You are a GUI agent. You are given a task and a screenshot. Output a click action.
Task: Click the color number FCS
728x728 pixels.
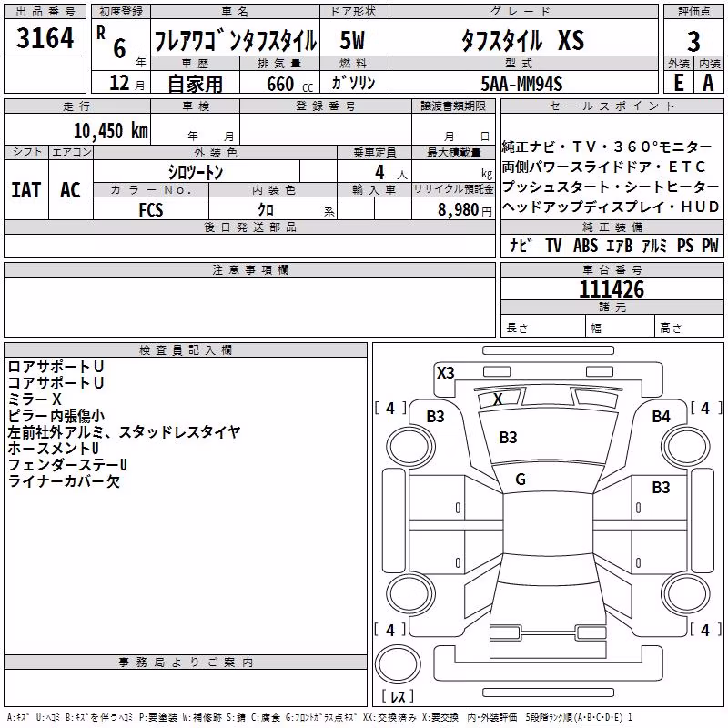click(151, 210)
